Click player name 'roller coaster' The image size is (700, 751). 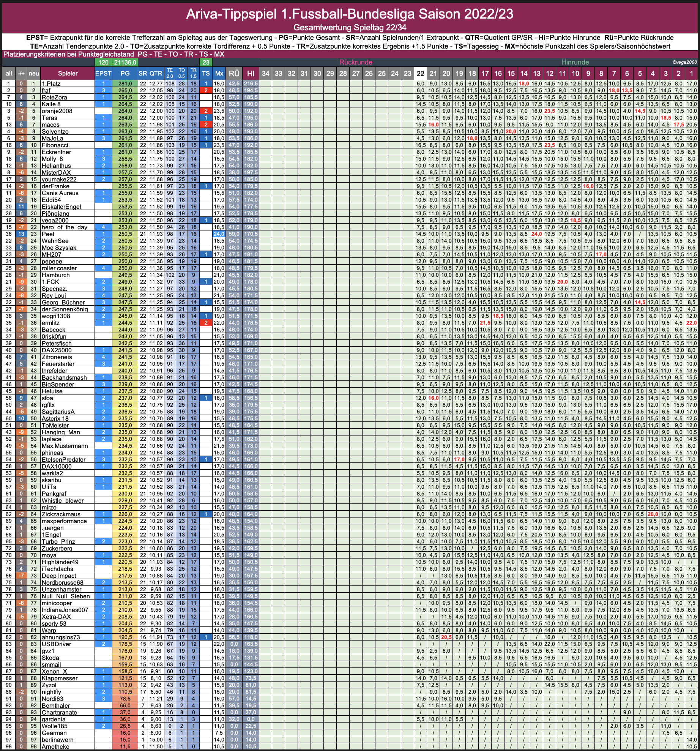[59, 268]
